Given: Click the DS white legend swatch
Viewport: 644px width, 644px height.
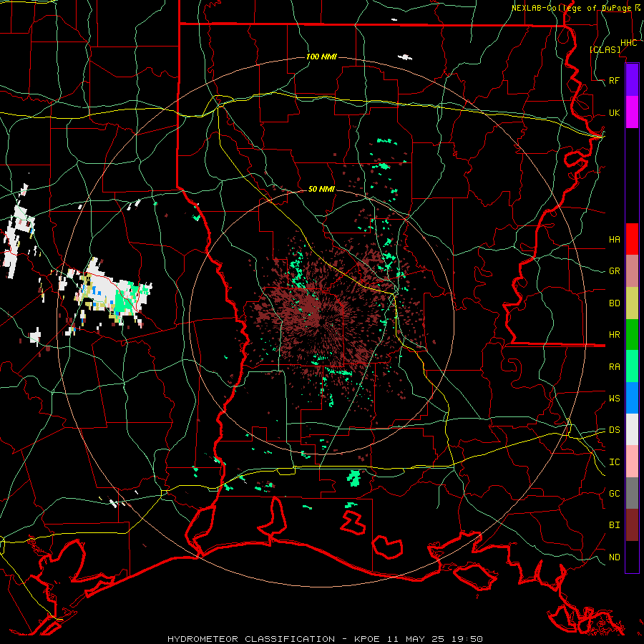Looking at the screenshot, I should click(x=632, y=429).
